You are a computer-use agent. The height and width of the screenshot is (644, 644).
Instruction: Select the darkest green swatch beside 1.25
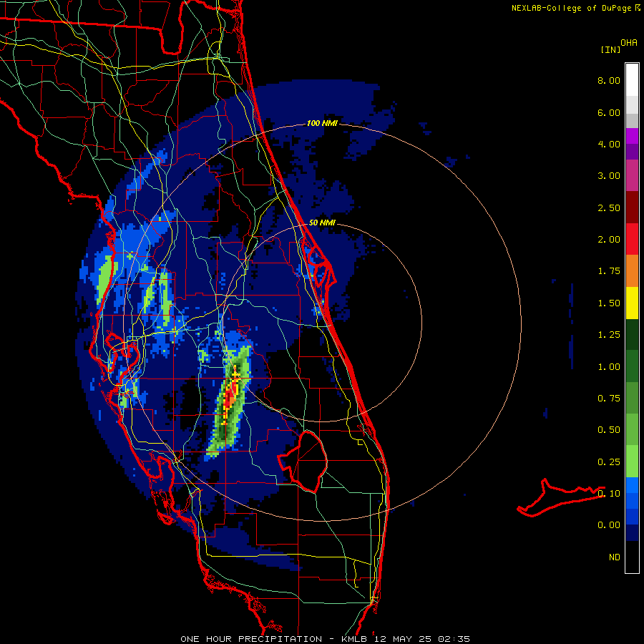632,334
